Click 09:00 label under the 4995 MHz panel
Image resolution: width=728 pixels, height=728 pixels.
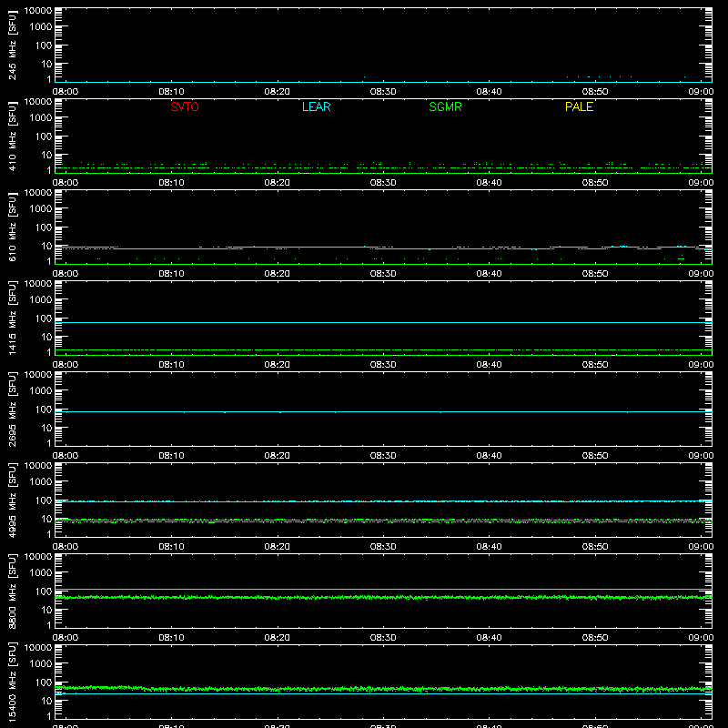point(701,547)
